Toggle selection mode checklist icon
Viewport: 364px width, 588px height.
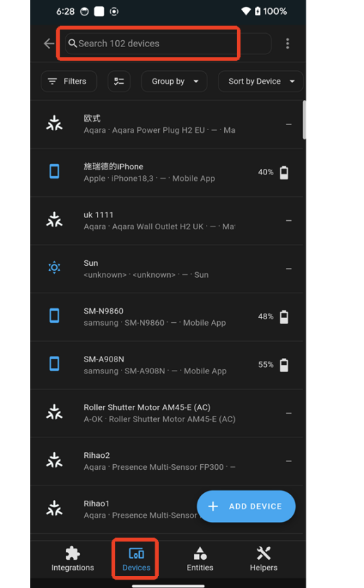(119, 82)
